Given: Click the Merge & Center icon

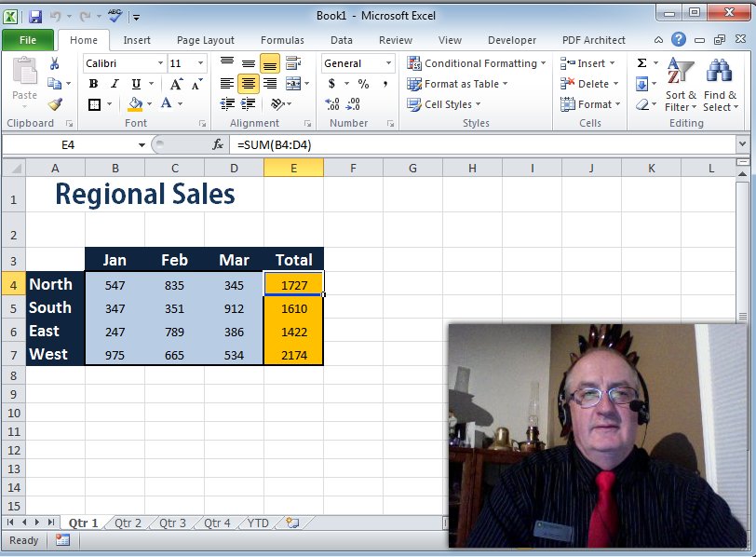Looking at the screenshot, I should coord(291,84).
